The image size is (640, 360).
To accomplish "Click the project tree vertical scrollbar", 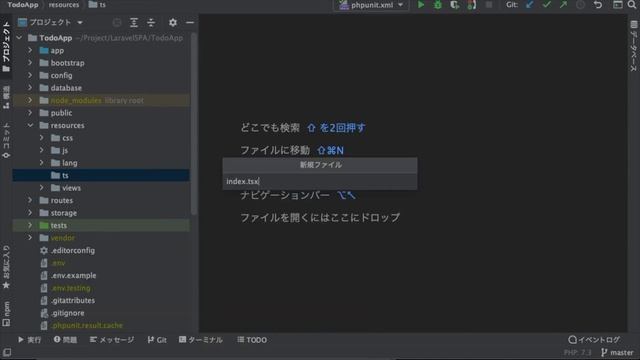I will (194, 124).
